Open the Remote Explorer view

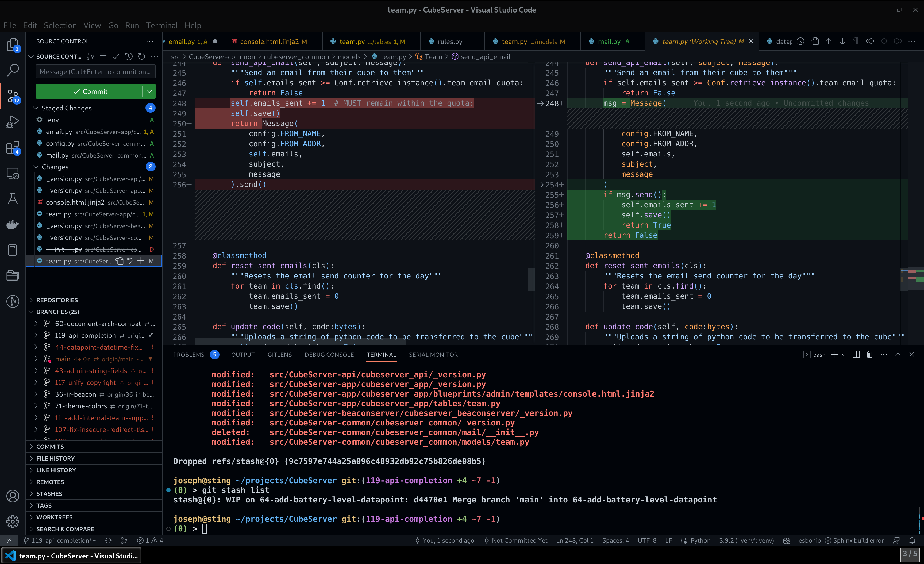pyautogui.click(x=13, y=173)
